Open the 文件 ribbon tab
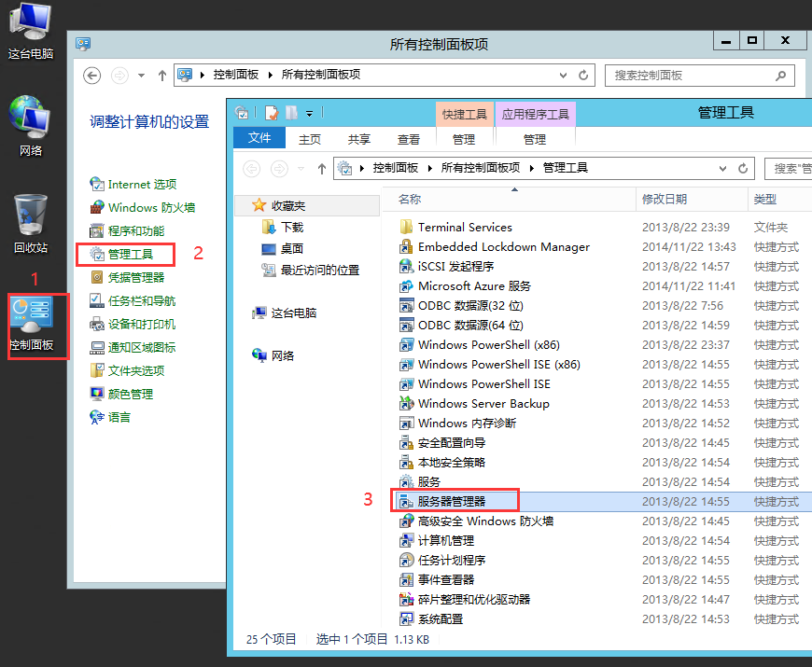The image size is (812, 667). (x=259, y=138)
